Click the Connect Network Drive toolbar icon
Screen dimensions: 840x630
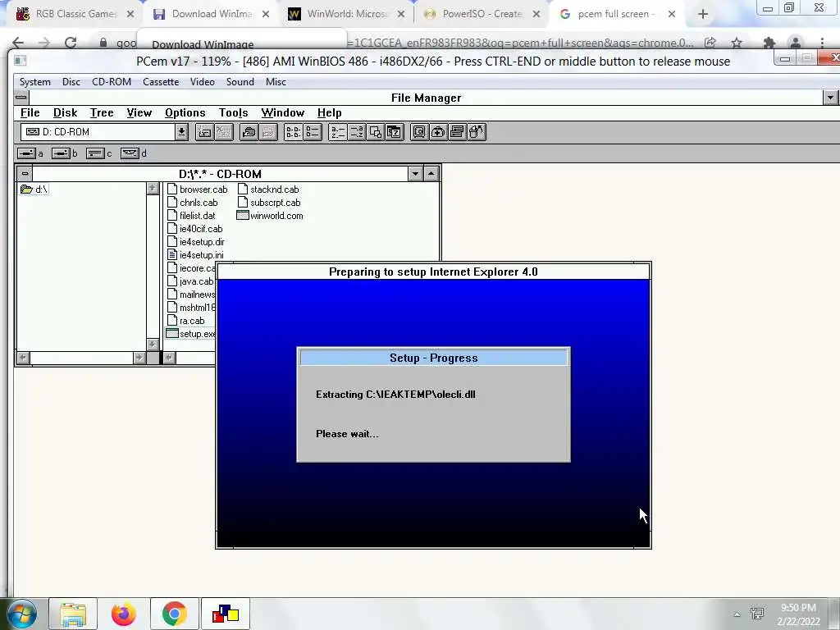(204, 132)
